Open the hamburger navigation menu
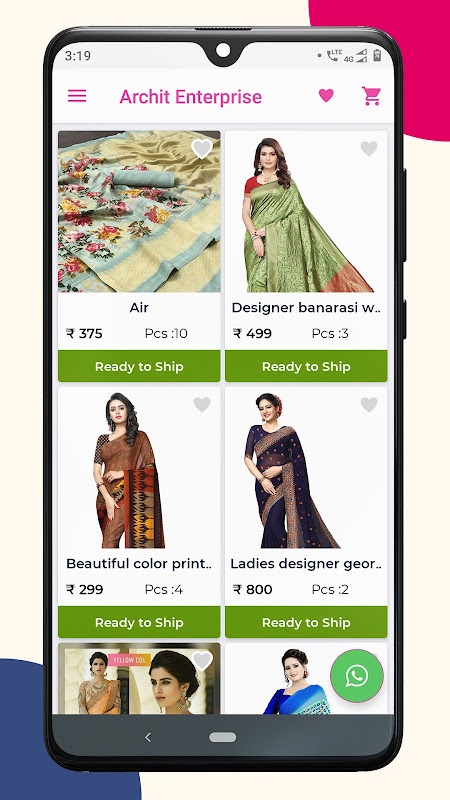This screenshot has height=800, width=450. click(x=77, y=96)
